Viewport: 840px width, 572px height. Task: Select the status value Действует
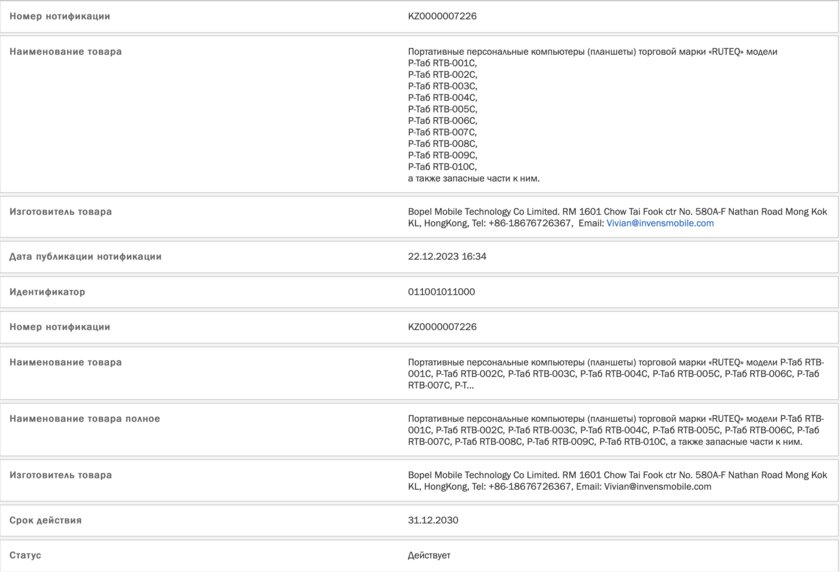coord(429,555)
